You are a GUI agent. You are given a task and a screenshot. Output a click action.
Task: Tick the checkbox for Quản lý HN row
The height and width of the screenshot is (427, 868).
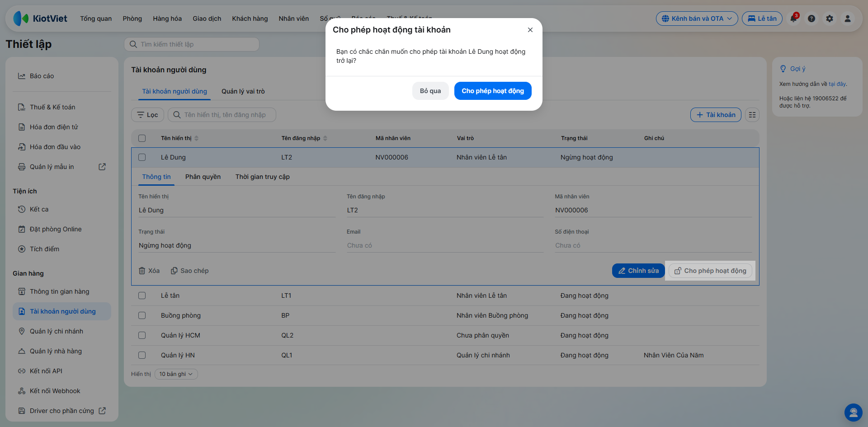(x=142, y=355)
